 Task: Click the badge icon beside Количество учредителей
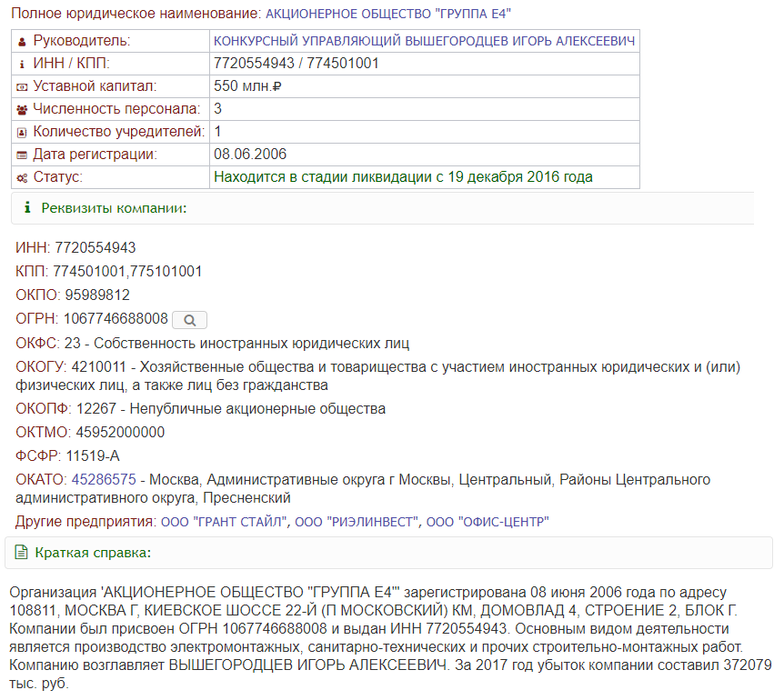pos(22,133)
